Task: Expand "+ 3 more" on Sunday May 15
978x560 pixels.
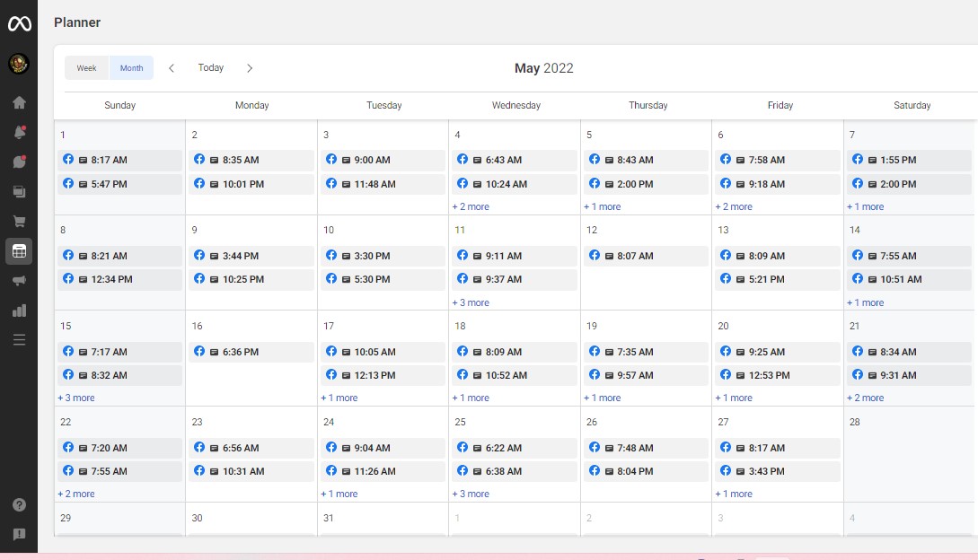Action: pos(76,398)
